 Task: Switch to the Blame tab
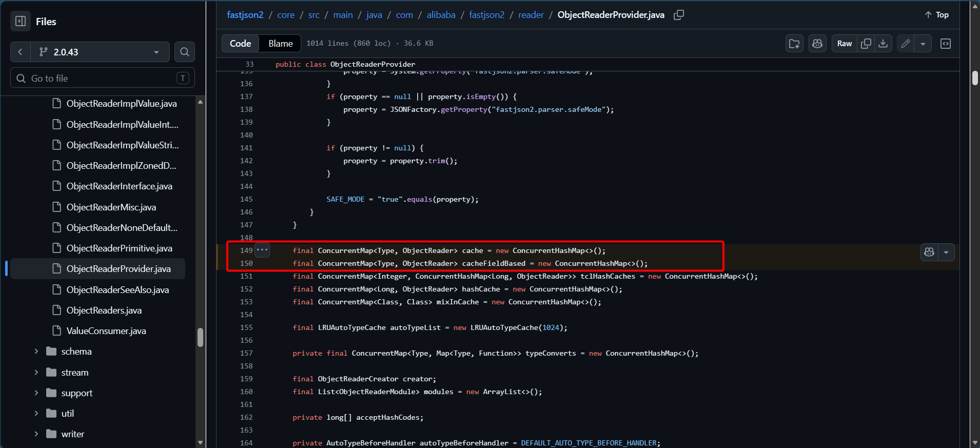click(x=281, y=44)
